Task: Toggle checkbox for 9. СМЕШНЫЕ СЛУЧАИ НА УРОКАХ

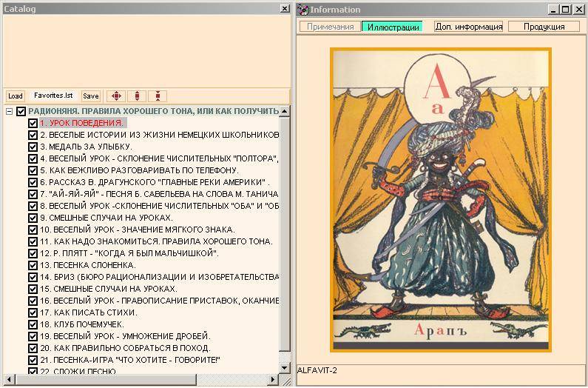Action: pos(33,218)
